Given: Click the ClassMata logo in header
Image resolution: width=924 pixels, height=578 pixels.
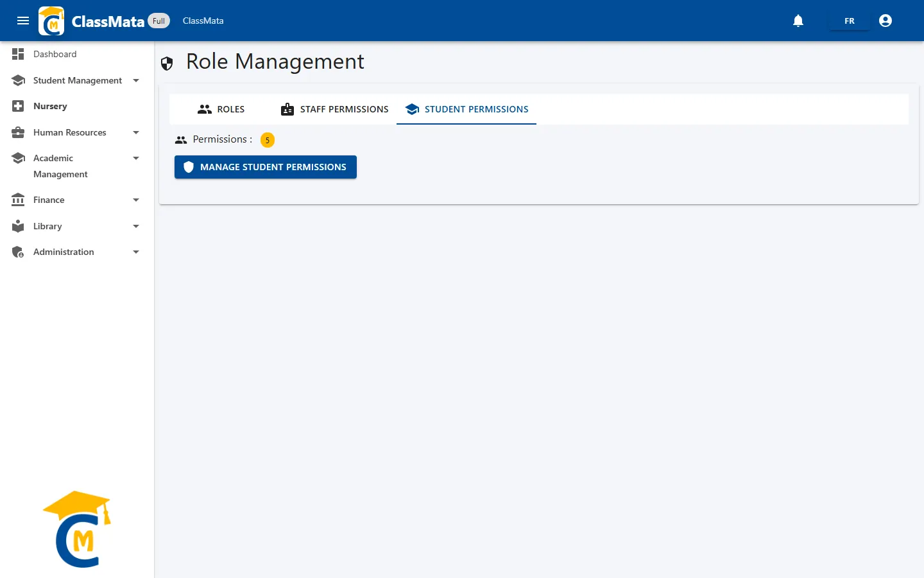Looking at the screenshot, I should point(51,21).
